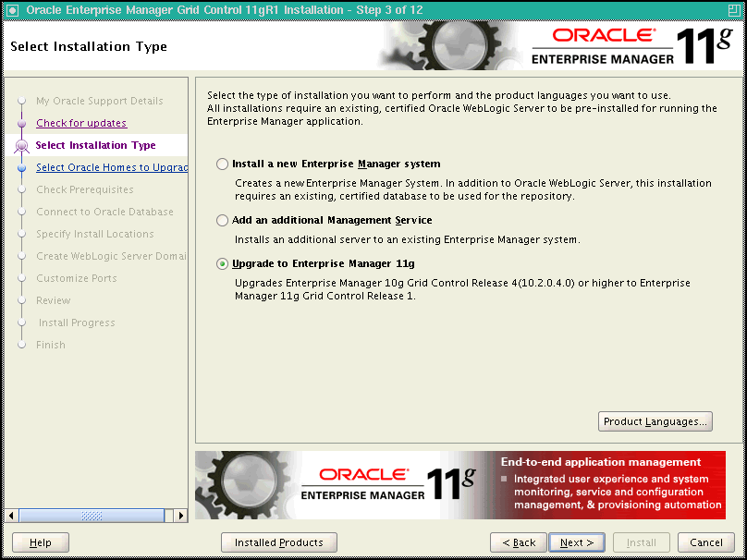Click the Connect to Oracle Database step
747x560 pixels.
[104, 212]
